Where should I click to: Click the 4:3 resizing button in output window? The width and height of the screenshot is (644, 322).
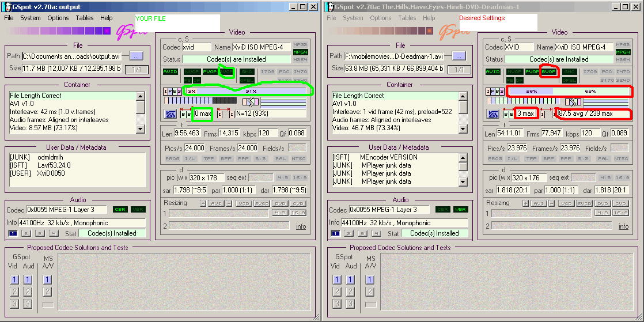pyautogui.click(x=279, y=213)
